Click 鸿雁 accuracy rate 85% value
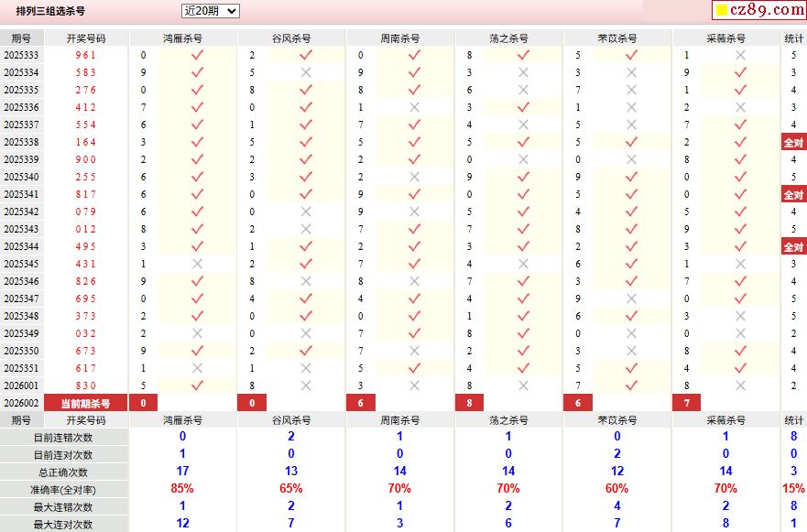The width and height of the screenshot is (807, 532). tap(182, 488)
